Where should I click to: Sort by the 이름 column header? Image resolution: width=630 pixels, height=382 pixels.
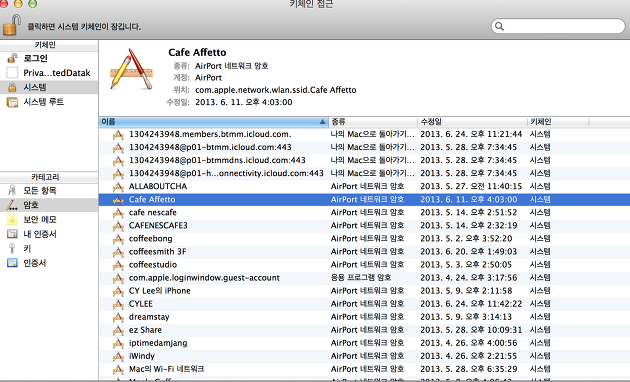click(214, 121)
